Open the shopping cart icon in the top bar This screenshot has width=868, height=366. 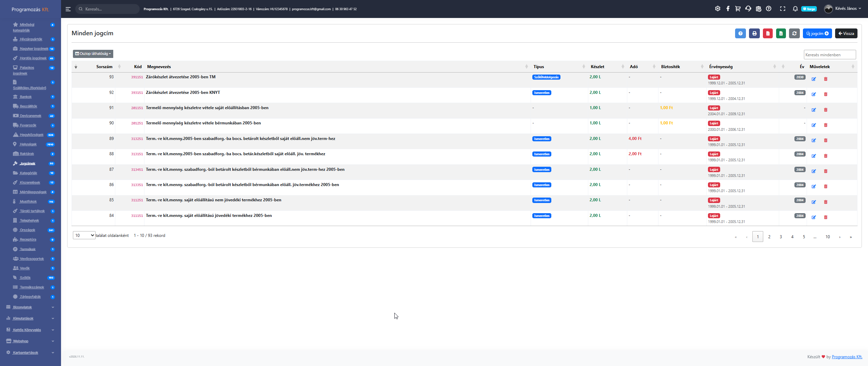coord(738,9)
